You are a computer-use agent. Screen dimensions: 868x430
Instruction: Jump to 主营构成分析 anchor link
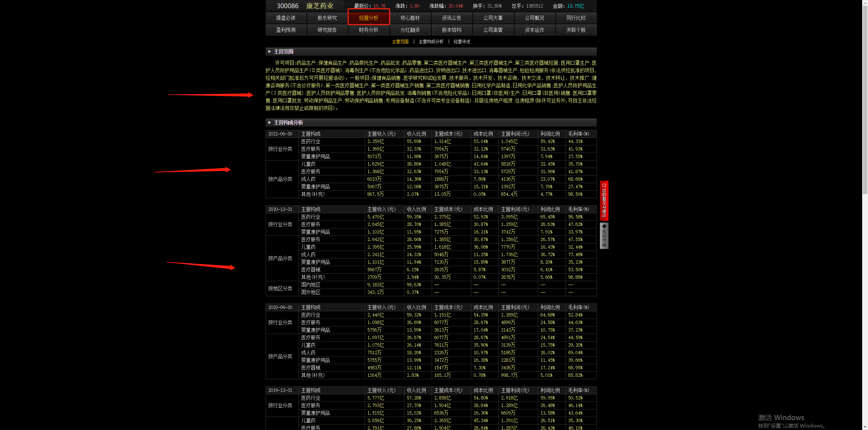pos(431,41)
